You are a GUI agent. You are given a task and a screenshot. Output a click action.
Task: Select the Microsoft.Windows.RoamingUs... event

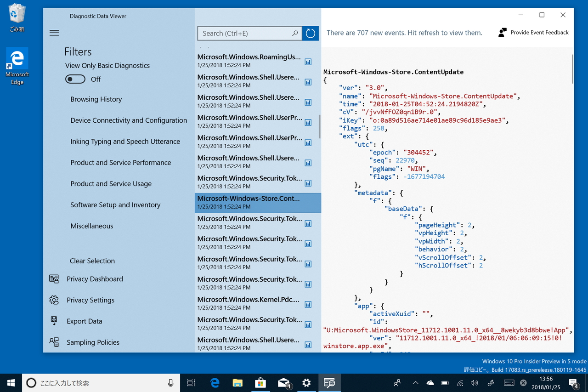(x=258, y=61)
